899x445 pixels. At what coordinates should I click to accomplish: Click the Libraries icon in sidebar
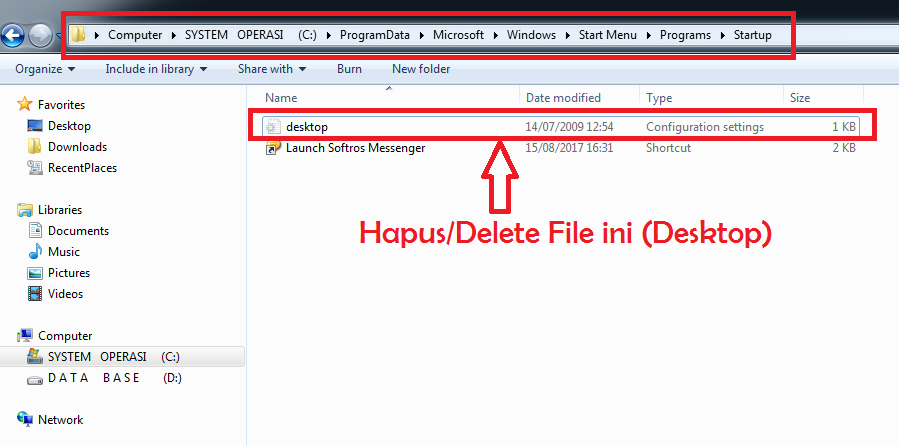click(25, 210)
